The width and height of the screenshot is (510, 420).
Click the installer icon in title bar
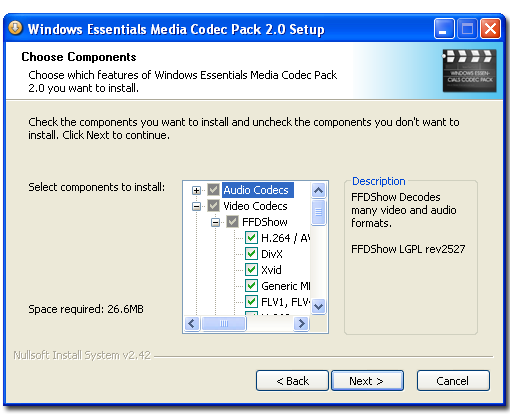pyautogui.click(x=15, y=28)
